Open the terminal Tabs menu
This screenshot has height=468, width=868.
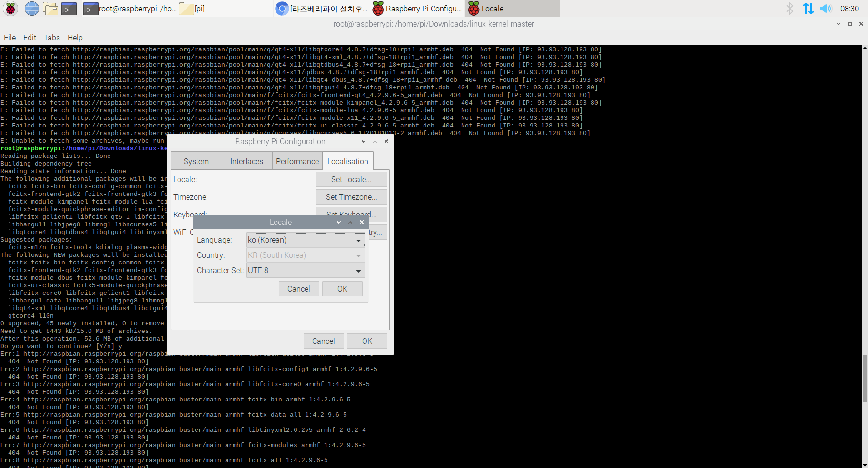[x=52, y=38]
